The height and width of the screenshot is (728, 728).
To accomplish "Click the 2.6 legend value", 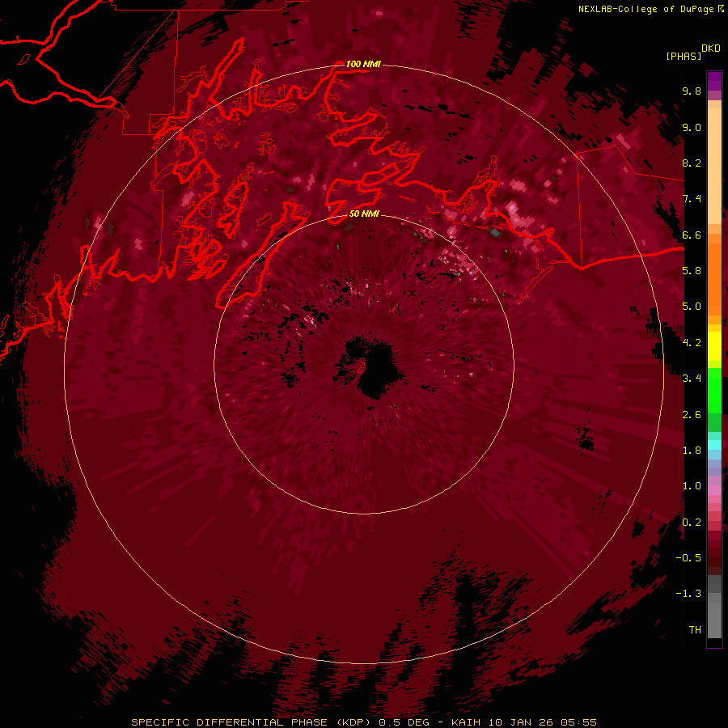I will coord(692,415).
